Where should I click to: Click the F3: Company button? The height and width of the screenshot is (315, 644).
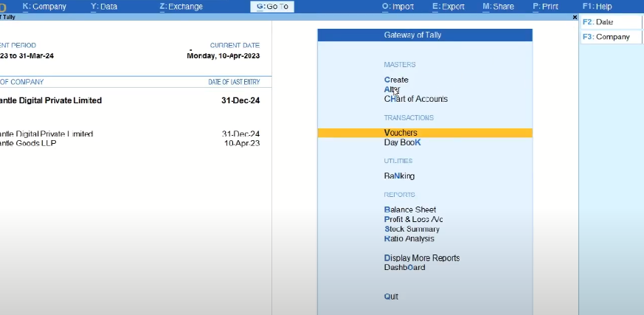611,37
